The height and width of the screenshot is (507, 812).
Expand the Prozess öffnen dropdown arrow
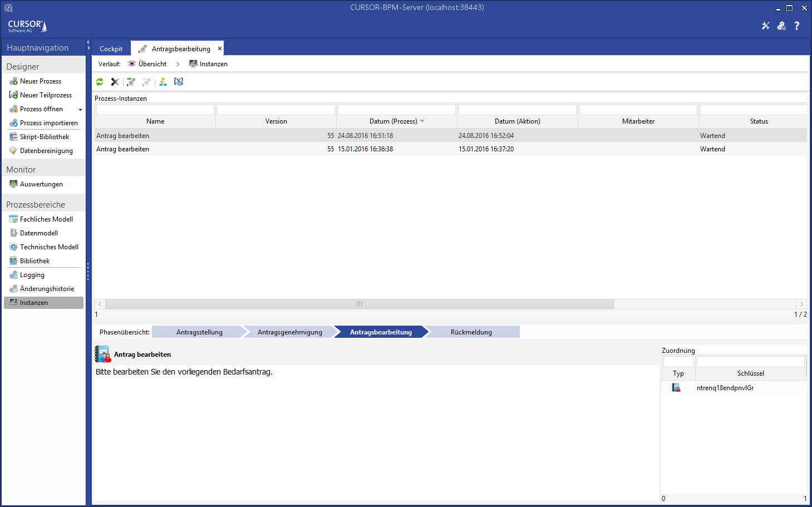tap(80, 110)
